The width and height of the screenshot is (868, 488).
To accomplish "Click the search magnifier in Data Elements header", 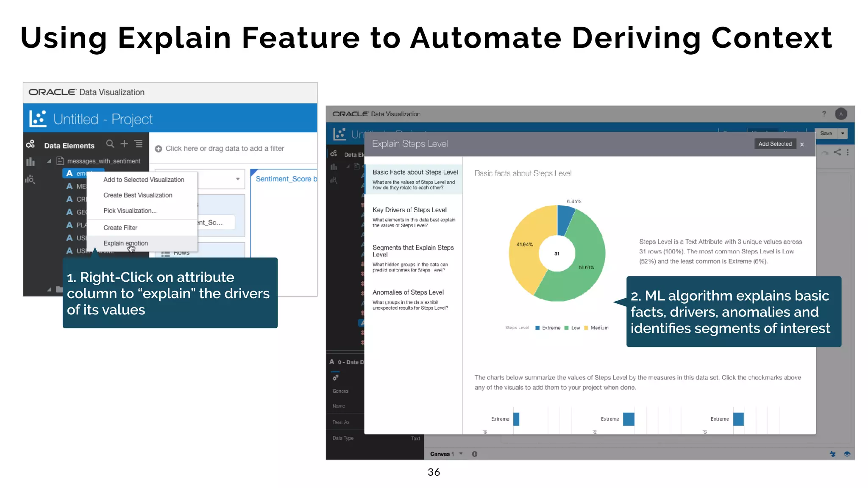I will tap(110, 144).
